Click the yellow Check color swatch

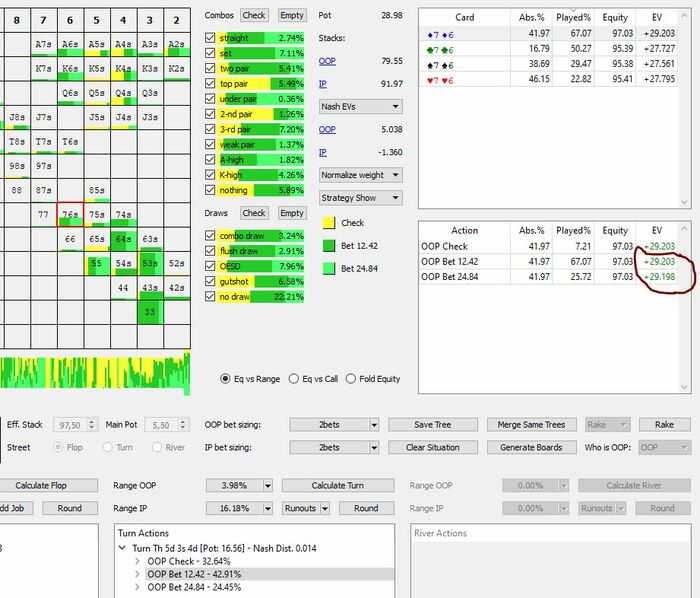point(329,223)
